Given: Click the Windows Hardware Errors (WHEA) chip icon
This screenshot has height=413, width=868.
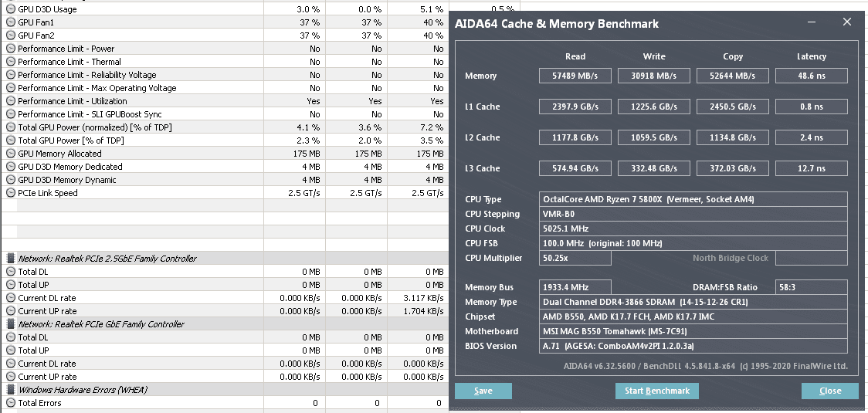Looking at the screenshot, I should tap(11, 390).
